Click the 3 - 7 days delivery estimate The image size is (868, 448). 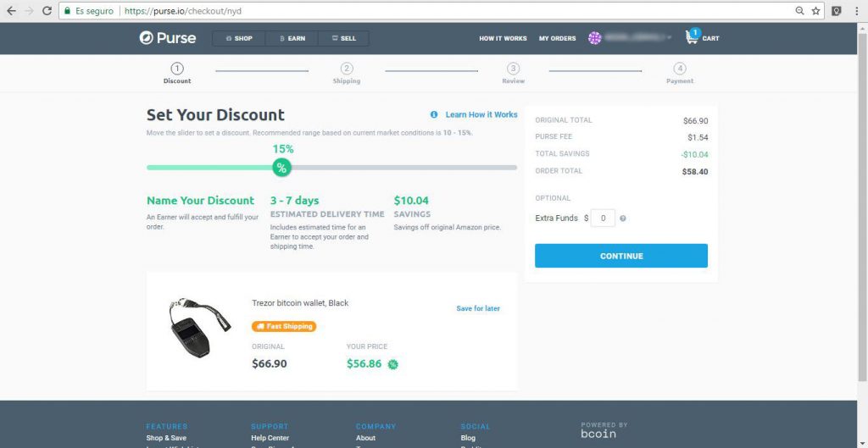pyautogui.click(x=294, y=200)
